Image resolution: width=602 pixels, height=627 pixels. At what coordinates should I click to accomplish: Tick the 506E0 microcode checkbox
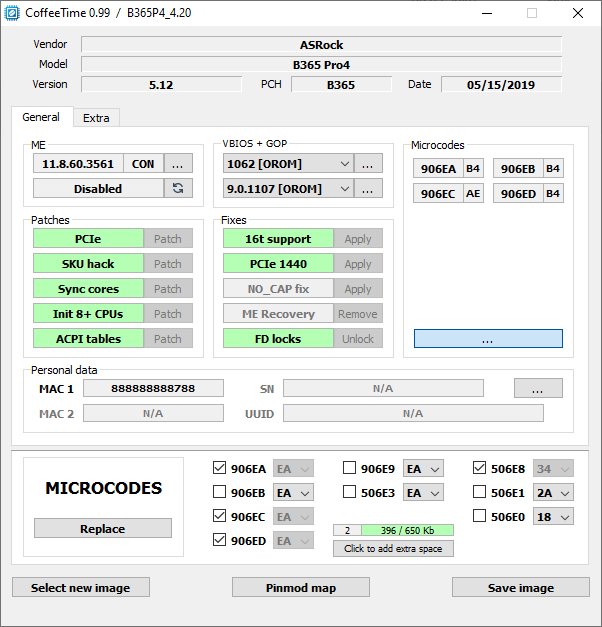click(x=479, y=516)
